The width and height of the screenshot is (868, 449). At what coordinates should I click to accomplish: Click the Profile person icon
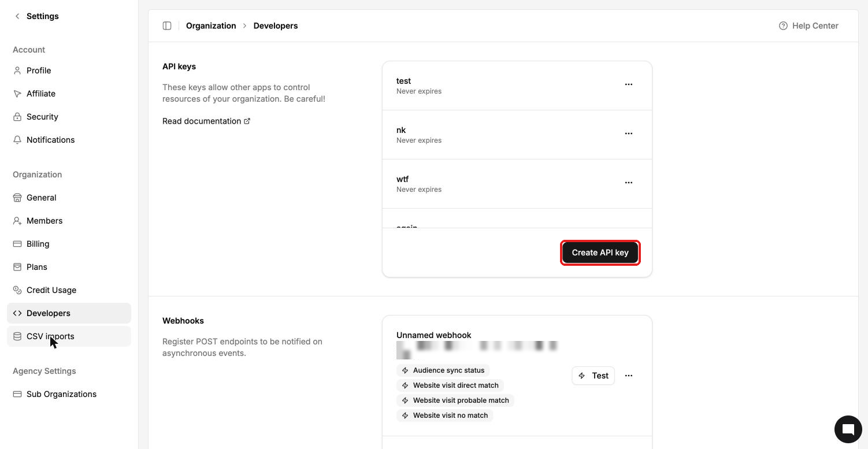[x=17, y=70]
